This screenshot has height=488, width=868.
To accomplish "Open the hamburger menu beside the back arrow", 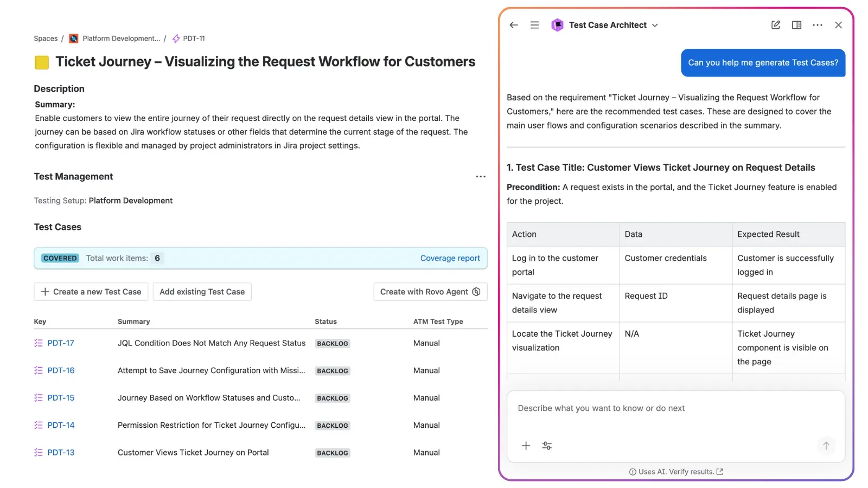I will coord(534,25).
